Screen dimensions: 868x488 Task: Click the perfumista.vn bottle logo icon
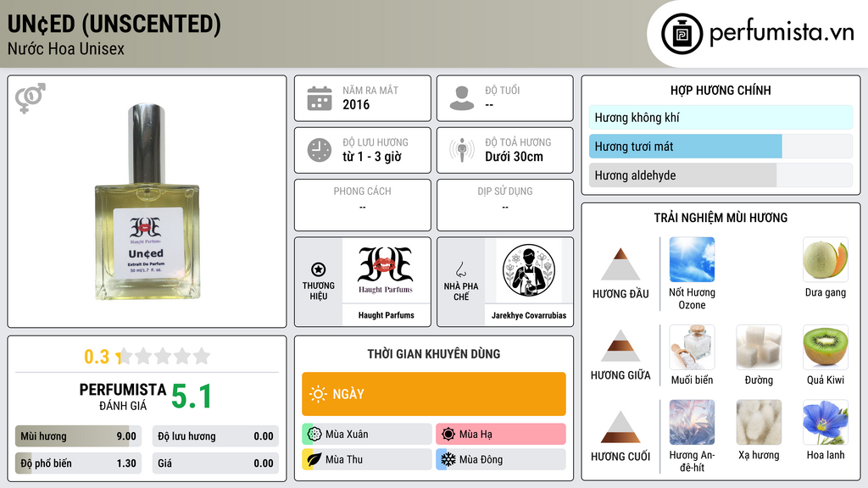tap(682, 34)
